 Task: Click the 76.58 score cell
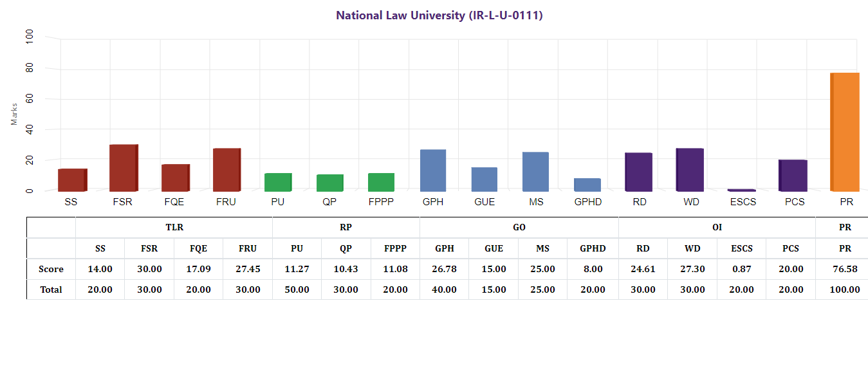[x=845, y=269]
